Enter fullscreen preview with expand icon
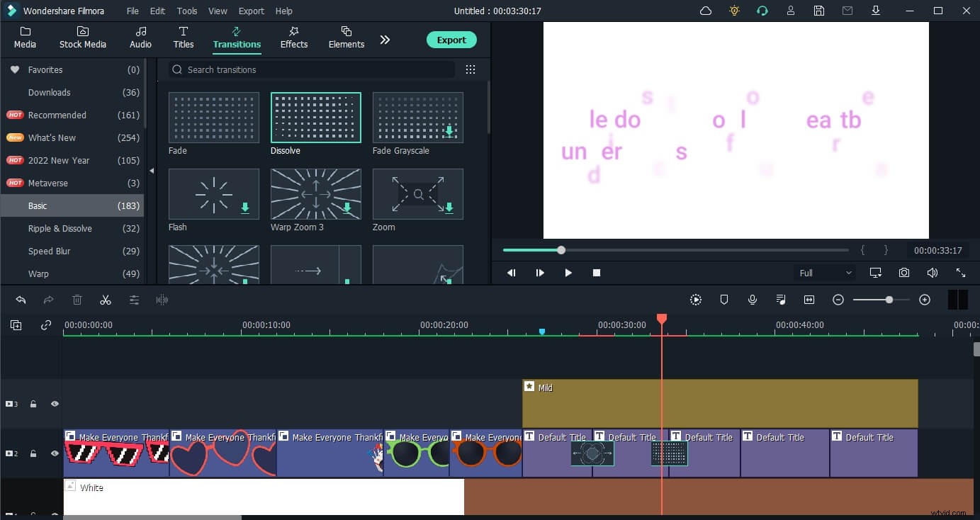The image size is (980, 520). pyautogui.click(x=961, y=273)
